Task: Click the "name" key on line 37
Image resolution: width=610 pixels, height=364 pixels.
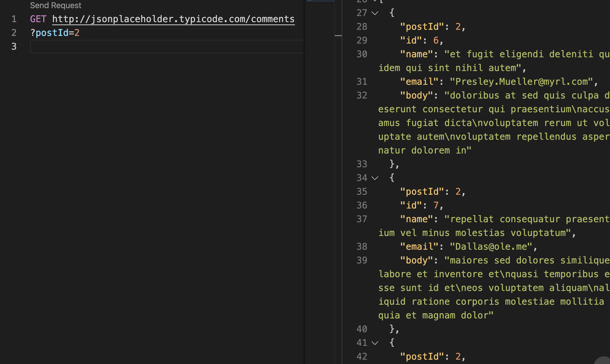Action: [417, 219]
